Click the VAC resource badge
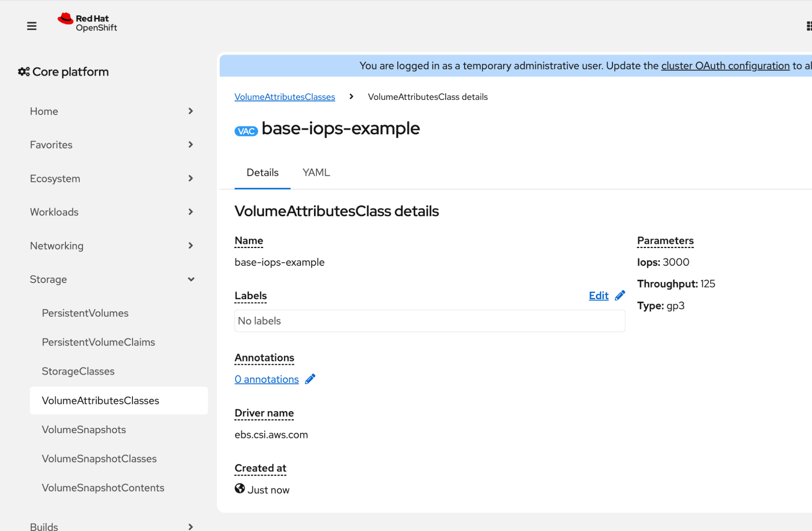Screen dimensions: 812x531 tap(246, 131)
